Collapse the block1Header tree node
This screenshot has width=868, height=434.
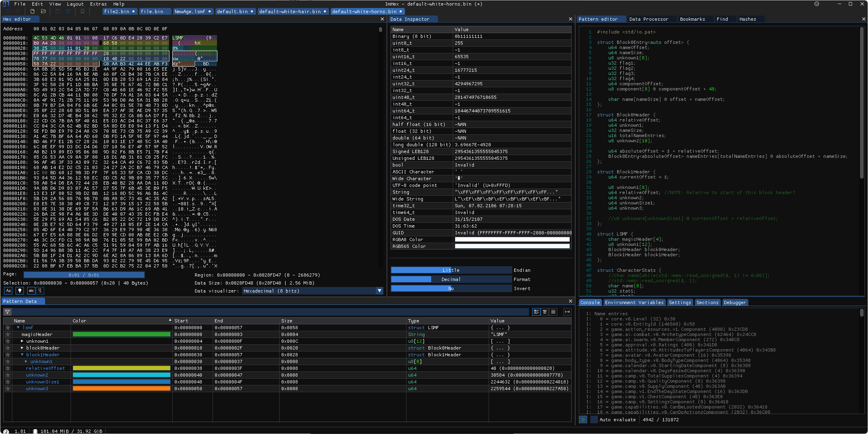click(x=22, y=355)
